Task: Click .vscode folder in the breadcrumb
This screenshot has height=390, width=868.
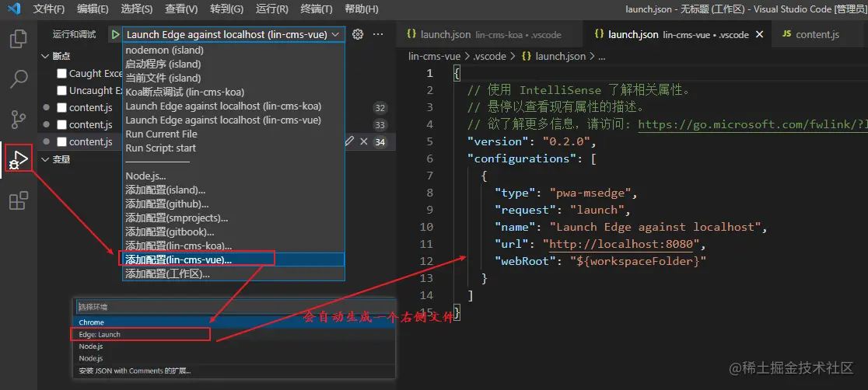Action: 490,56
